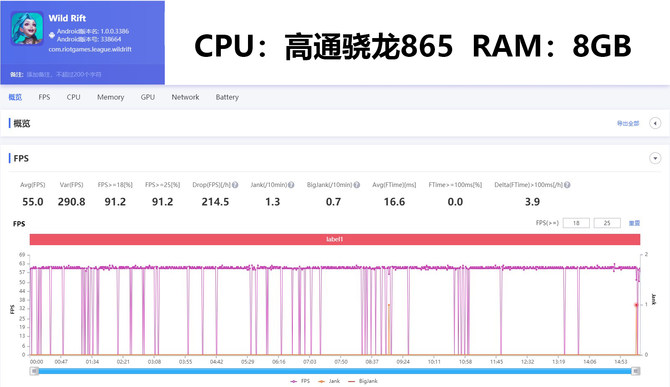Viewport: 670px width, 387px height.
Task: Open the Memory tab
Action: tap(111, 97)
